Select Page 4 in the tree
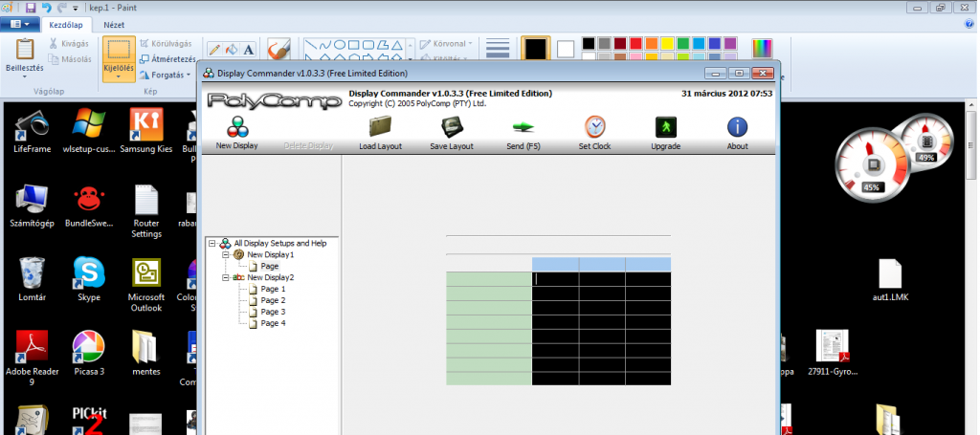Image resolution: width=980 pixels, height=435 pixels. coord(273,323)
